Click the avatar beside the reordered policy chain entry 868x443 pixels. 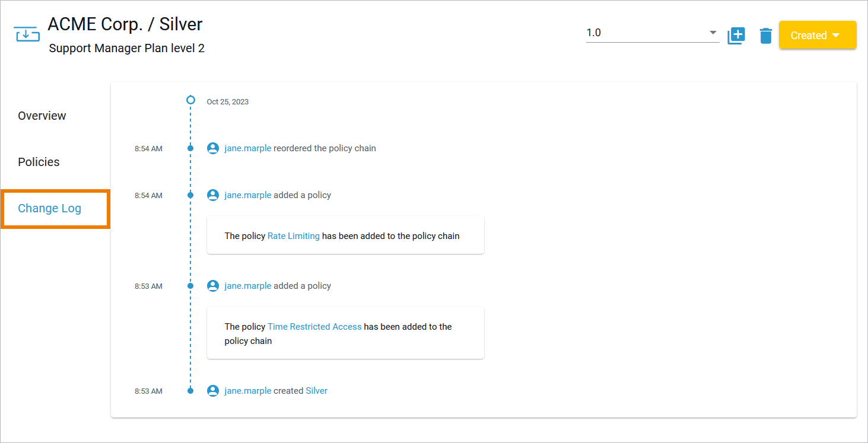pos(212,148)
